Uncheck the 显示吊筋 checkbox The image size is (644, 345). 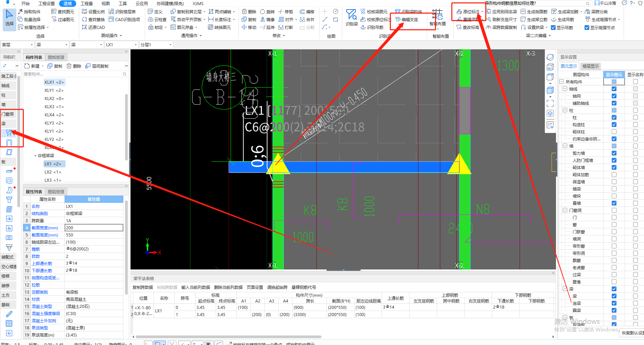click(x=553, y=28)
